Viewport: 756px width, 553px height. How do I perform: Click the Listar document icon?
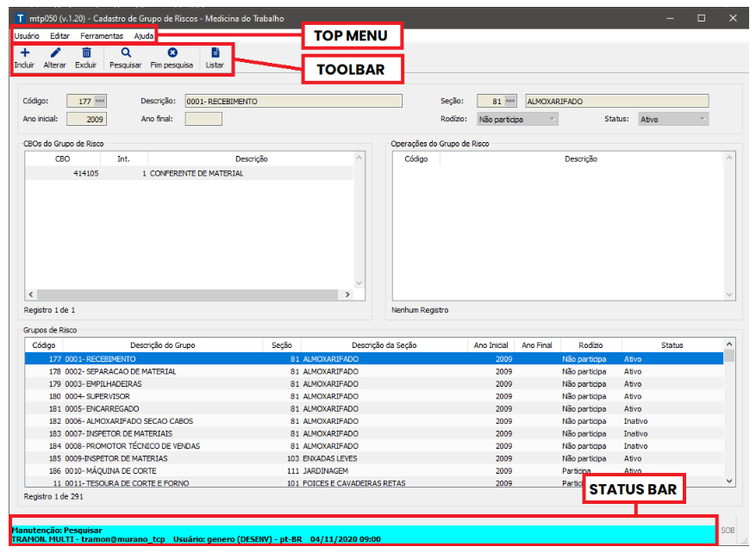pos(215,53)
